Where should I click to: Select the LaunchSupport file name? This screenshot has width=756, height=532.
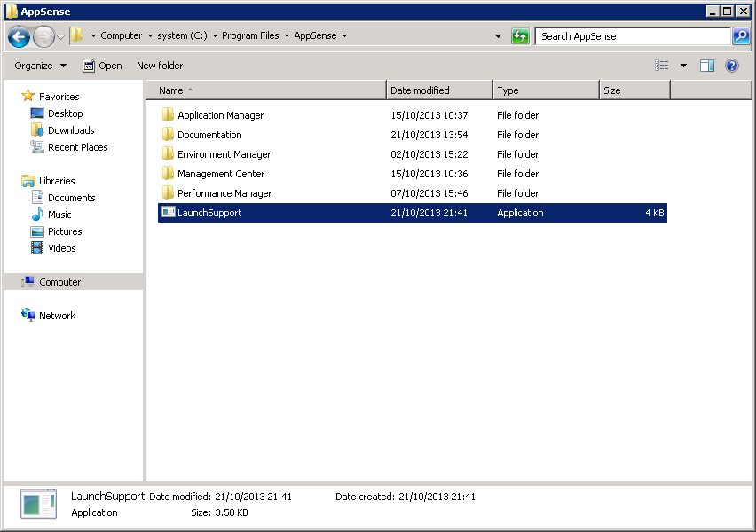[x=209, y=213]
